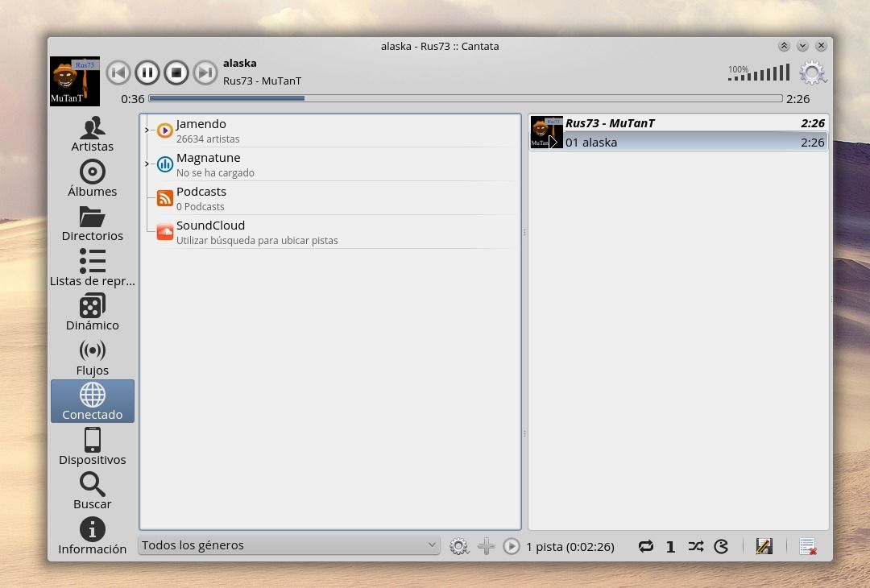
Task: Open the Dinámico playlists view
Action: pyautogui.click(x=92, y=313)
